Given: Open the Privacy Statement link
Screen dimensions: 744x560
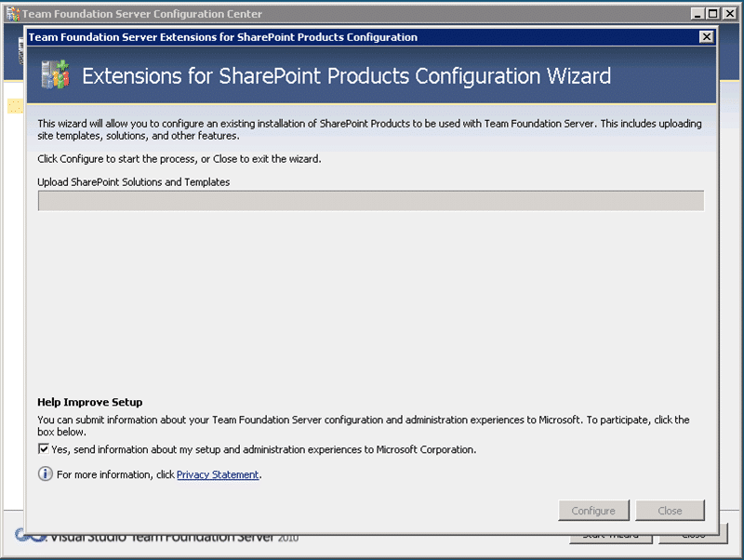Looking at the screenshot, I should click(218, 474).
